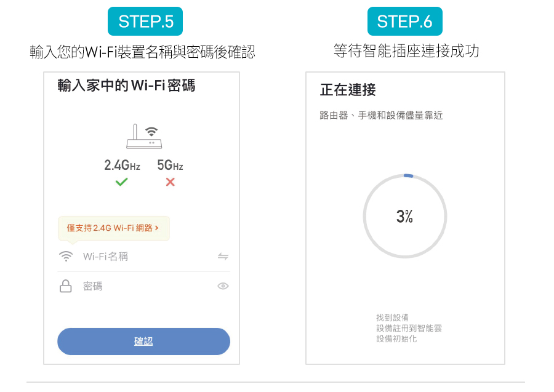
Task: Open the 僅支持2.4G Wi-Fi網路 tip
Action: coord(114,228)
